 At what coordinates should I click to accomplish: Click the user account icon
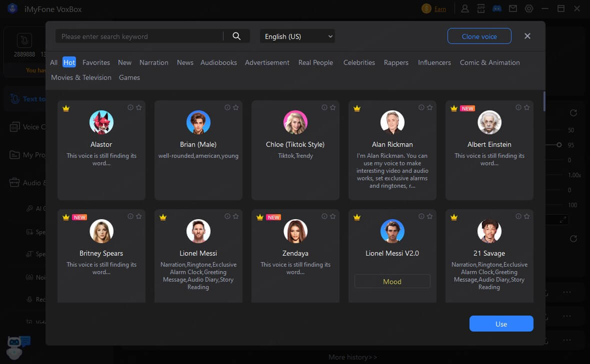pyautogui.click(x=465, y=8)
